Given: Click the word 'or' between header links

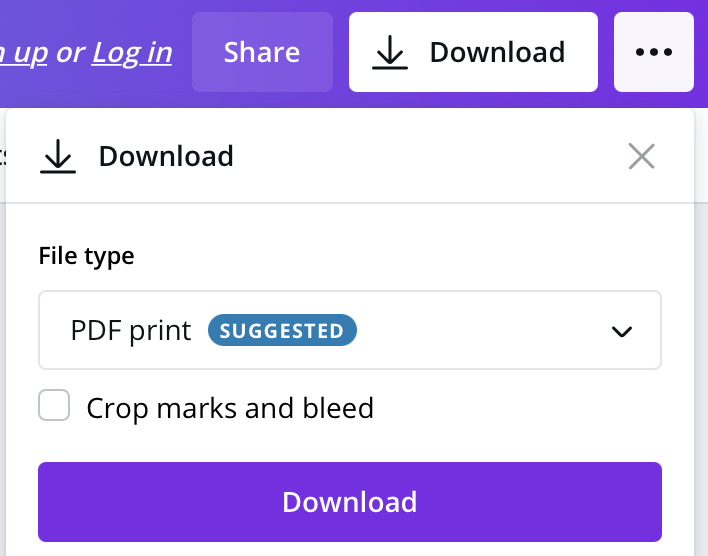Looking at the screenshot, I should [70, 52].
